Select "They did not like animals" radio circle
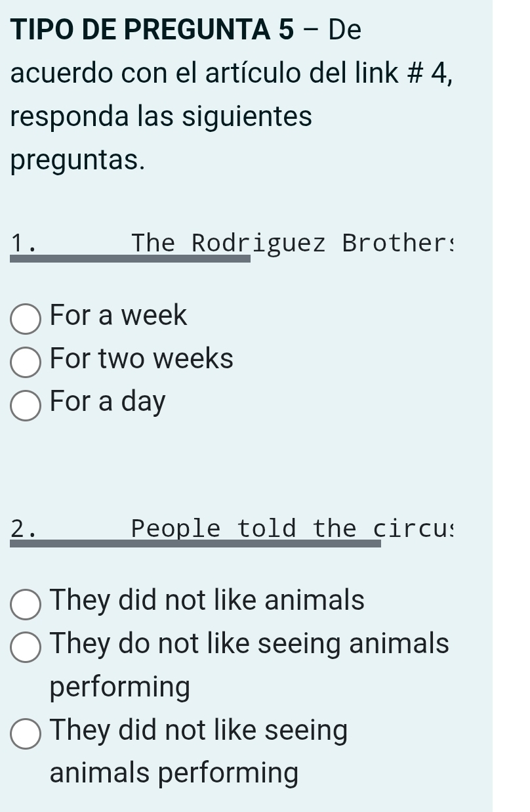Viewport: 530px width, 812px height. point(26,604)
